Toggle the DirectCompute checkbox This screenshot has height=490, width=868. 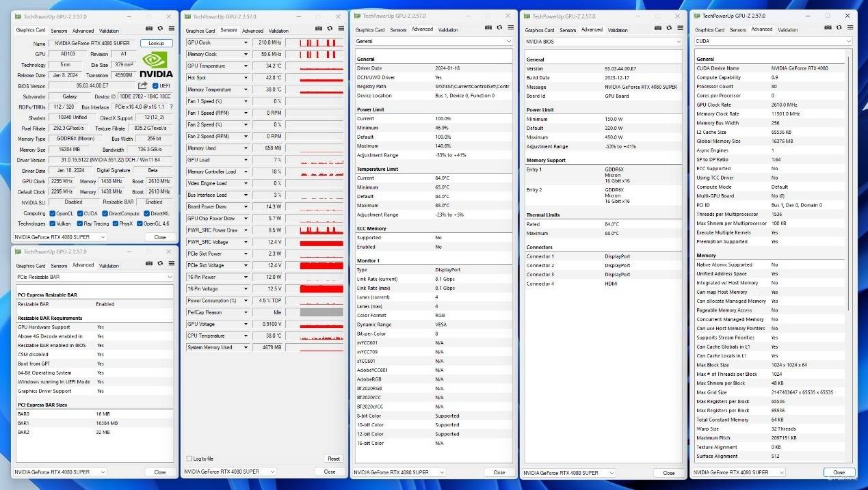pyautogui.click(x=105, y=213)
